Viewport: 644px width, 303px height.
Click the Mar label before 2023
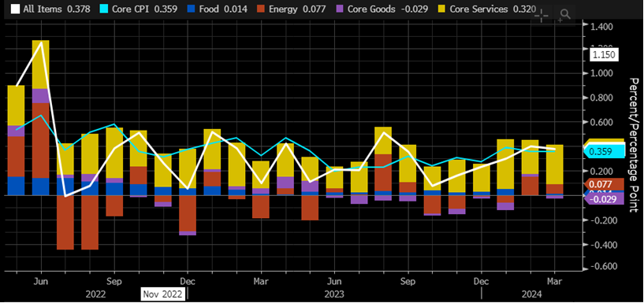point(261,282)
